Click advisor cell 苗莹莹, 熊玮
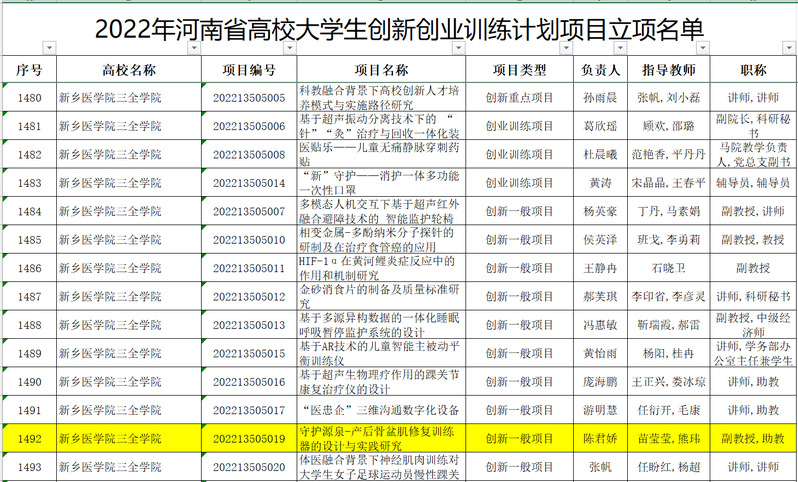 (667, 438)
